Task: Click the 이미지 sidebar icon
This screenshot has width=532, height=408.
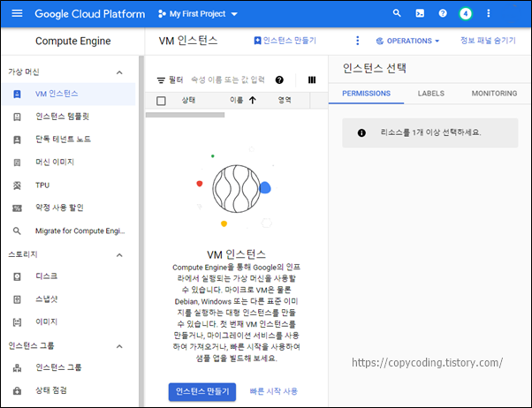Action: (x=17, y=322)
